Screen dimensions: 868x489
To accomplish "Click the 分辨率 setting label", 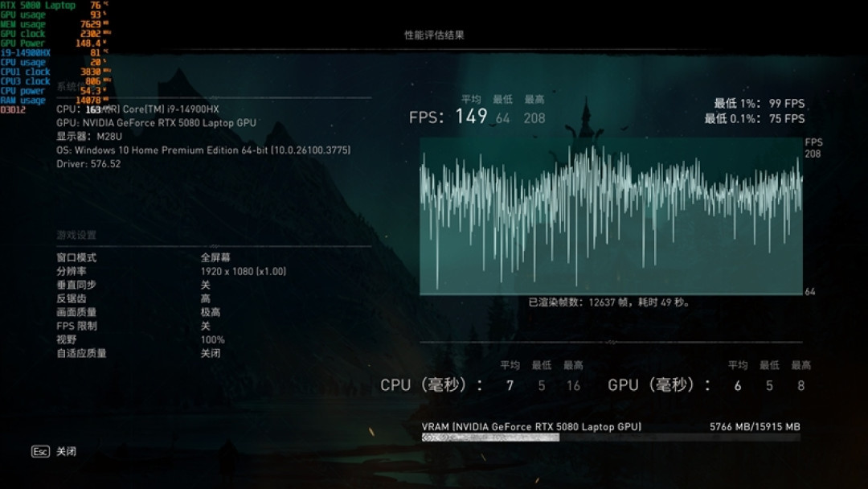I will (72, 271).
